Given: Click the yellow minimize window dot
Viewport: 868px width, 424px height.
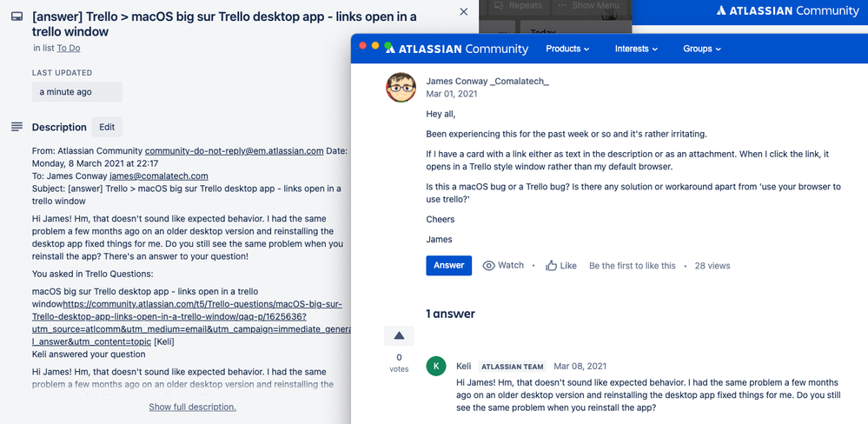Looking at the screenshot, I should 375,46.
